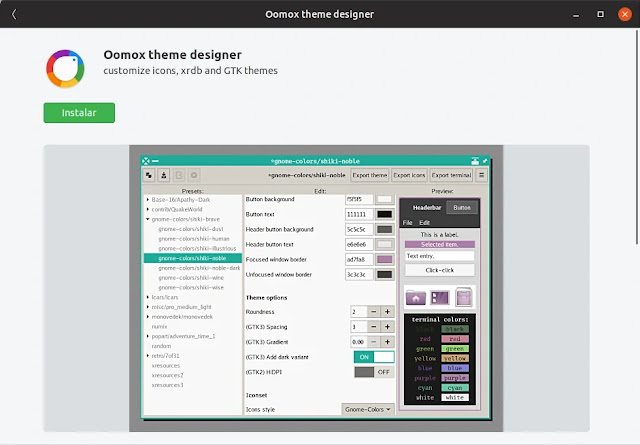Collapse the gnome-colors/shiki-brave group

pyautogui.click(x=148, y=219)
